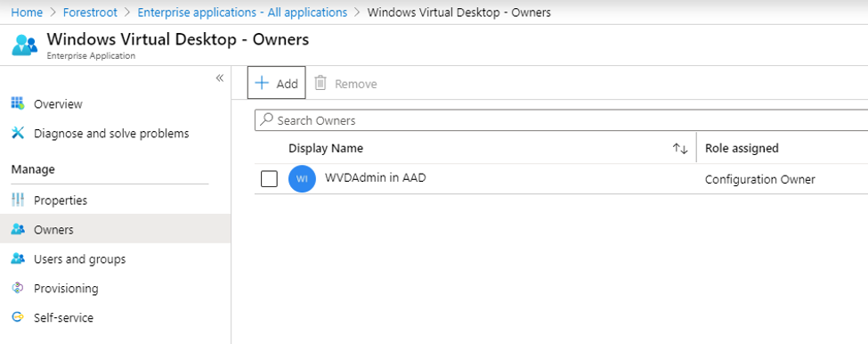Sort by Display Name using arrows
868x344 pixels.
pos(680,149)
